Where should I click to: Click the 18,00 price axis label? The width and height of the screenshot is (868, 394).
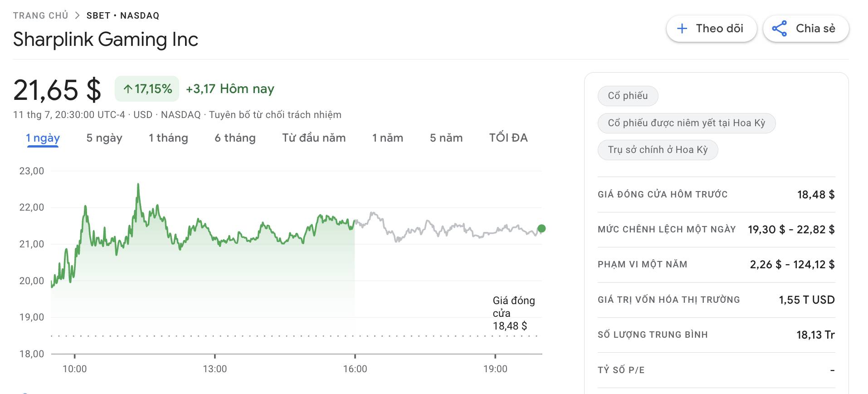pos(32,354)
